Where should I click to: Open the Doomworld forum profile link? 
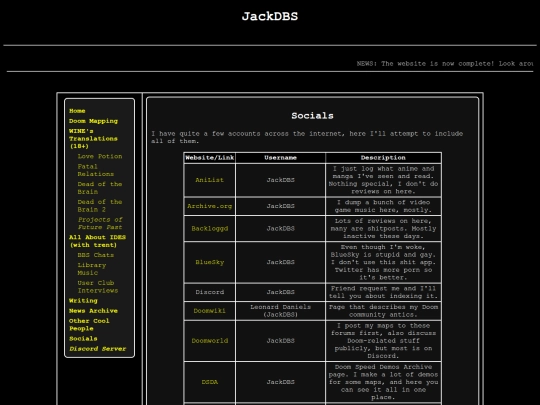[209, 341]
